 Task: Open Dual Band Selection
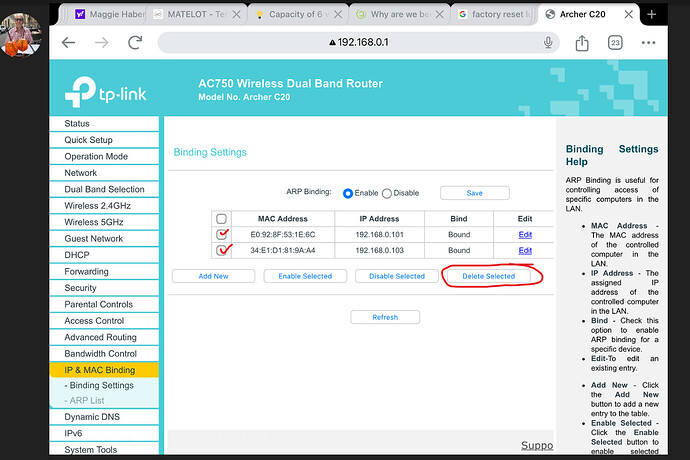pos(104,189)
